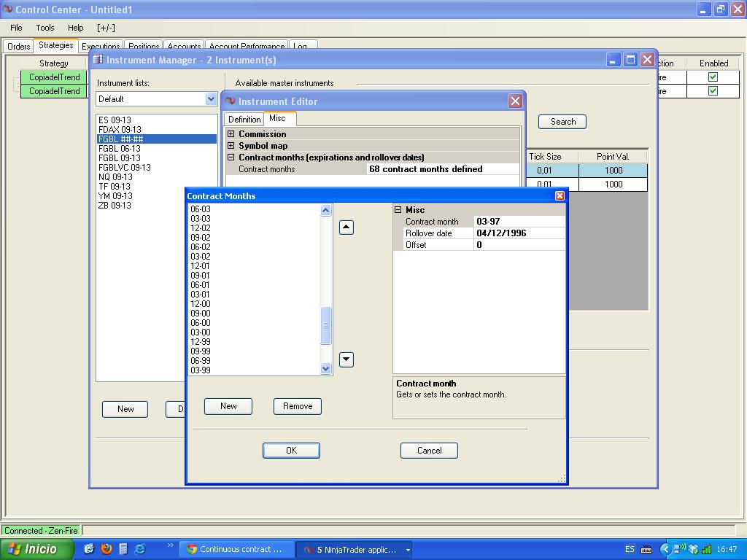Collapse the Misc property group

(398, 210)
